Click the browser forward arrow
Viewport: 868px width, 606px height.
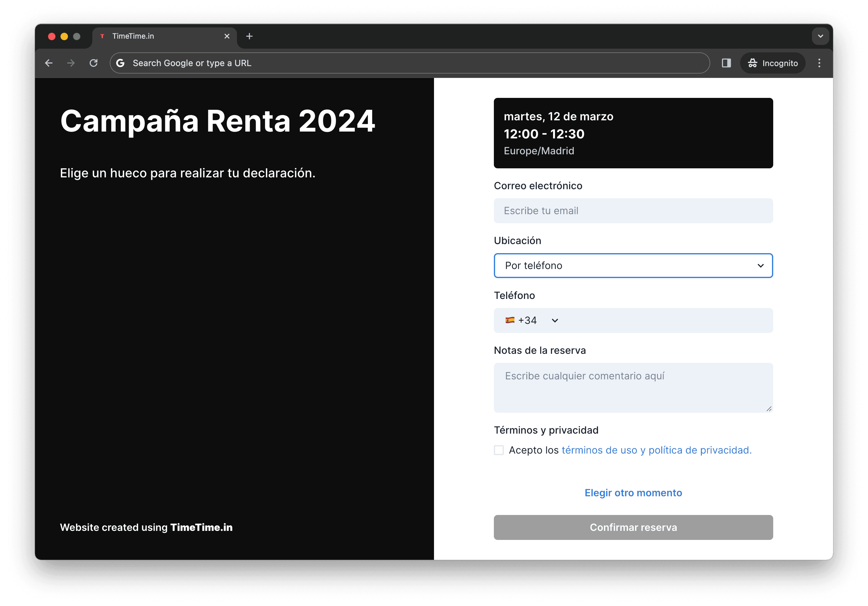71,63
